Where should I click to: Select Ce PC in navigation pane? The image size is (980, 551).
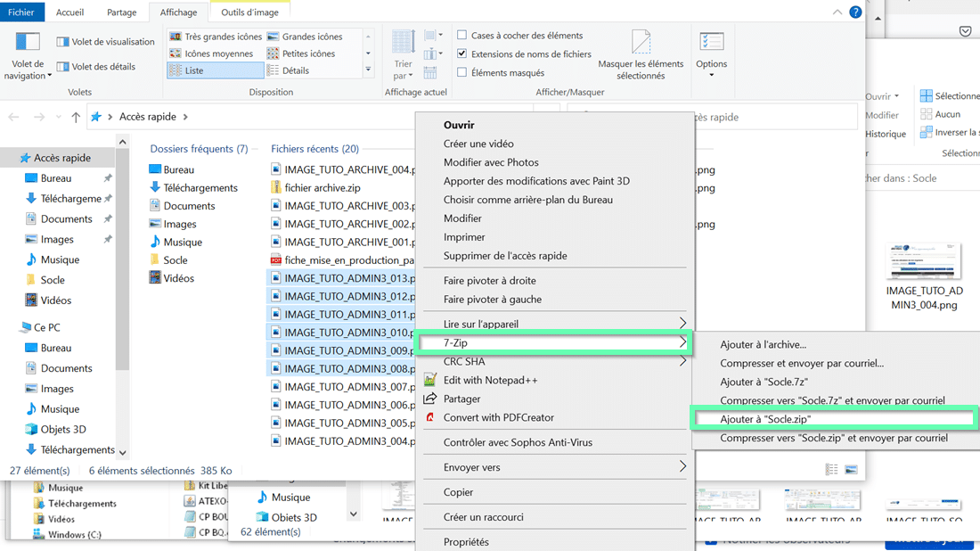click(41, 327)
